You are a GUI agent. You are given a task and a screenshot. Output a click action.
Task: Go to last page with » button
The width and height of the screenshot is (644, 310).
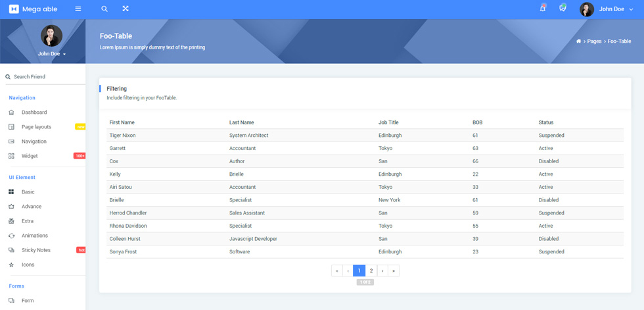[x=394, y=271]
